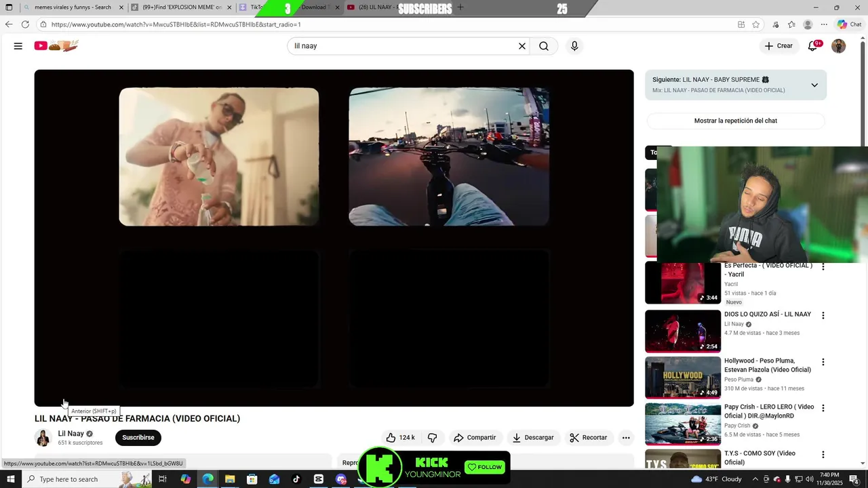Open the Windows Start menu
868x488 pixels.
coord(10,479)
